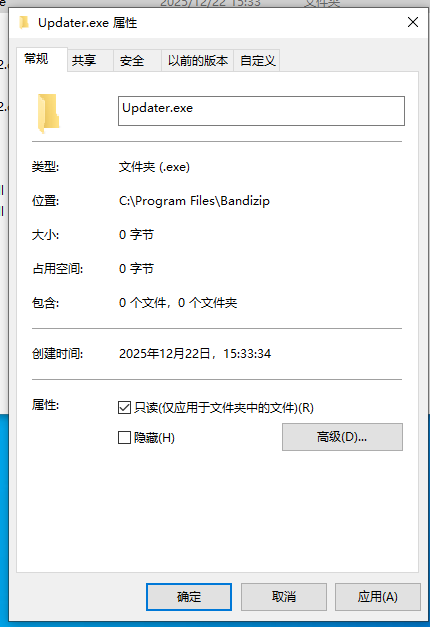Screen dimensions: 430x627
Task: Open the 安全 tab
Action: [x=137, y=60]
